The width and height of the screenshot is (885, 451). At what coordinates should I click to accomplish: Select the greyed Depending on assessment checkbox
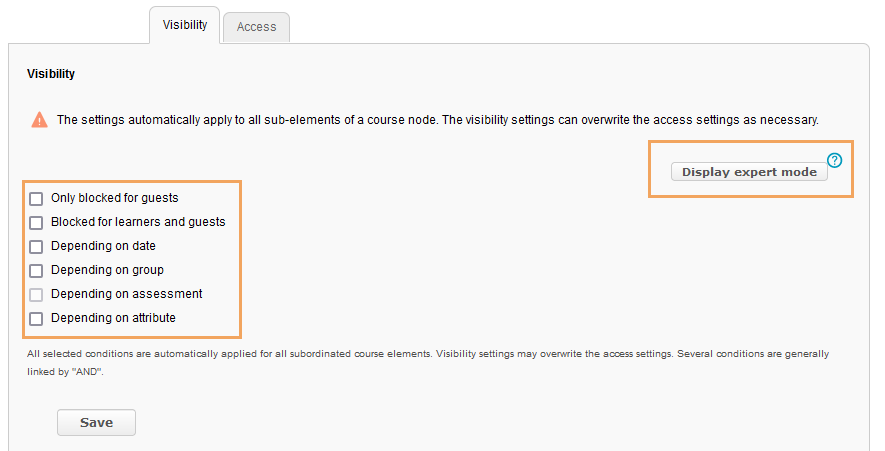click(36, 295)
